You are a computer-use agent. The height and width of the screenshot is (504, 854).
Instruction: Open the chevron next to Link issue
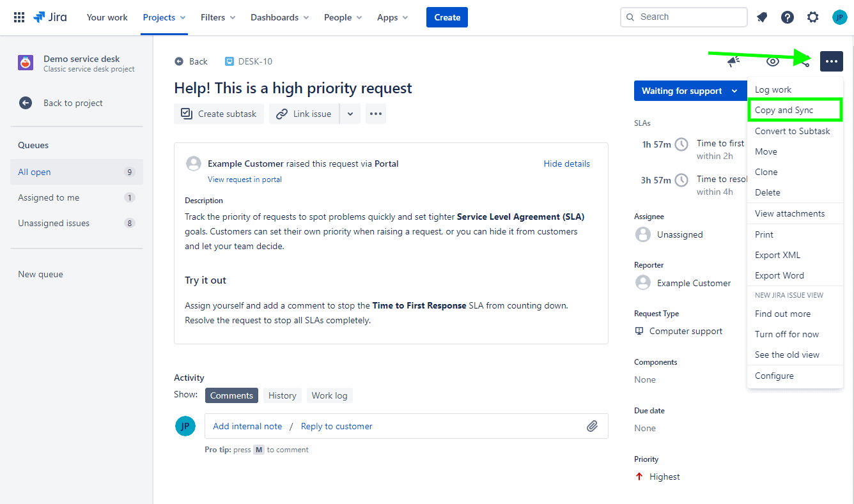tap(350, 114)
